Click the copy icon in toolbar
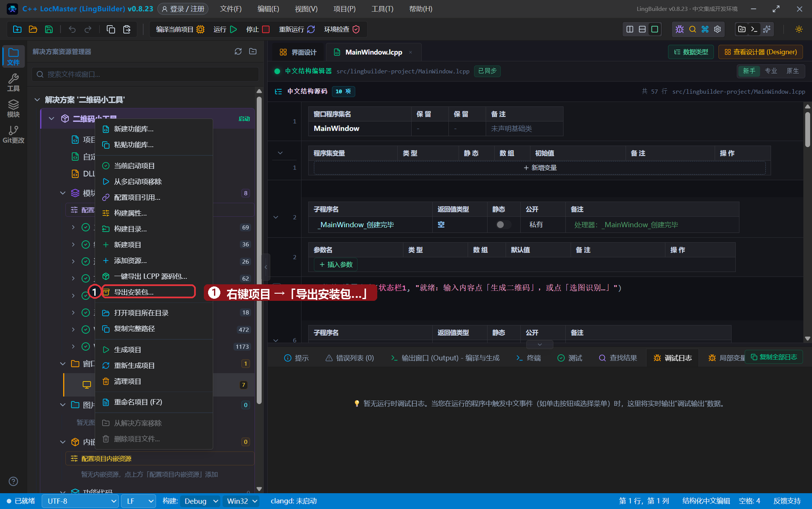 111,29
